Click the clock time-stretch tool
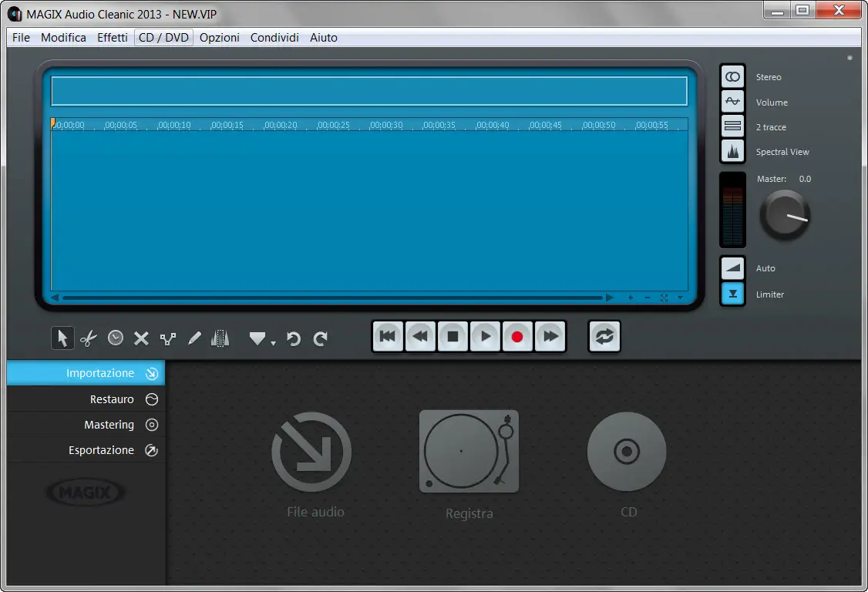Image resolution: width=868 pixels, height=592 pixels. pyautogui.click(x=115, y=338)
